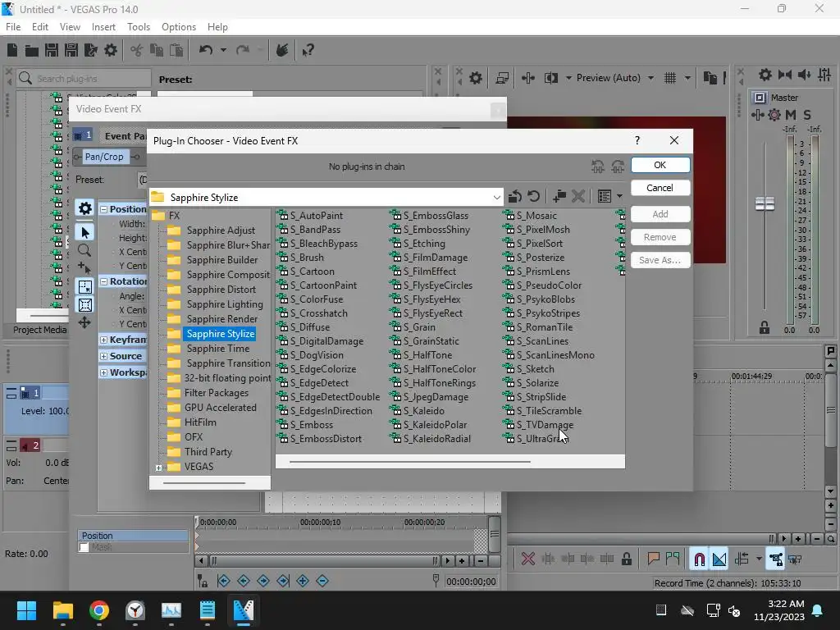Expand the Source section in Pan/Crop

pos(103,356)
